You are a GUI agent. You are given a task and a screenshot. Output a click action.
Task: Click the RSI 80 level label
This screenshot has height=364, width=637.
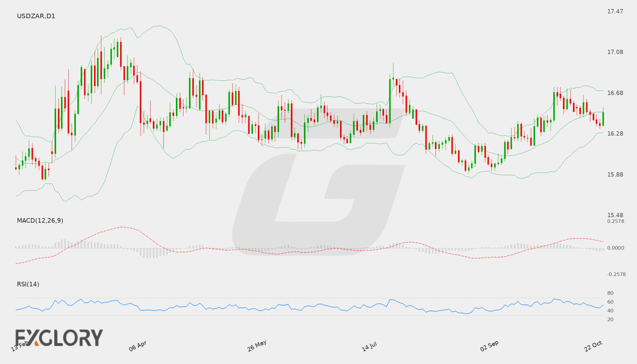(610, 293)
